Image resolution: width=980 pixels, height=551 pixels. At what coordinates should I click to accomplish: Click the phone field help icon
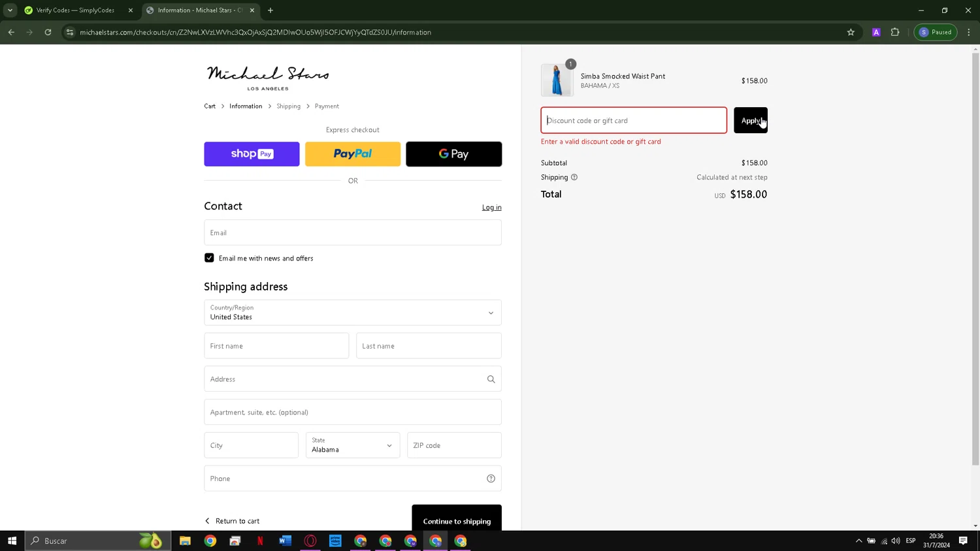tap(491, 479)
